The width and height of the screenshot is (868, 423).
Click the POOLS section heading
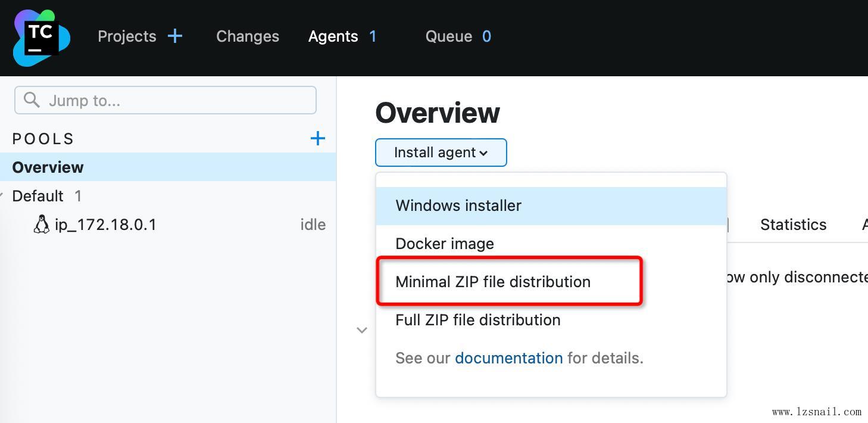click(43, 139)
